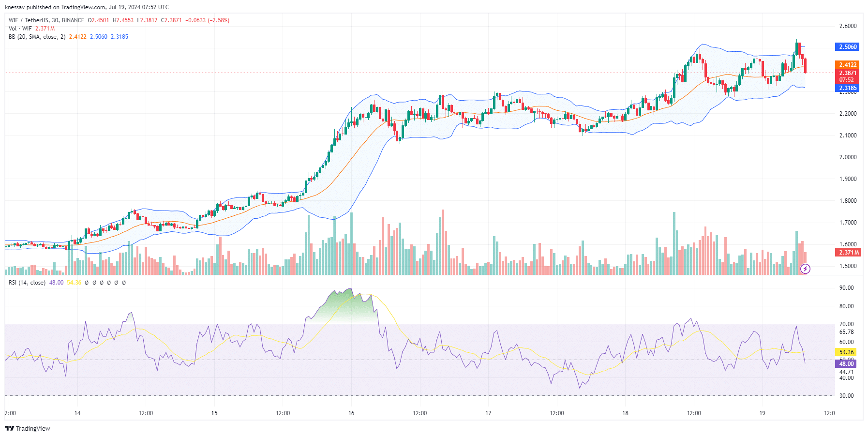Click the 80.00 RSI axis label
Image resolution: width=868 pixels, height=437 pixels.
coord(846,306)
